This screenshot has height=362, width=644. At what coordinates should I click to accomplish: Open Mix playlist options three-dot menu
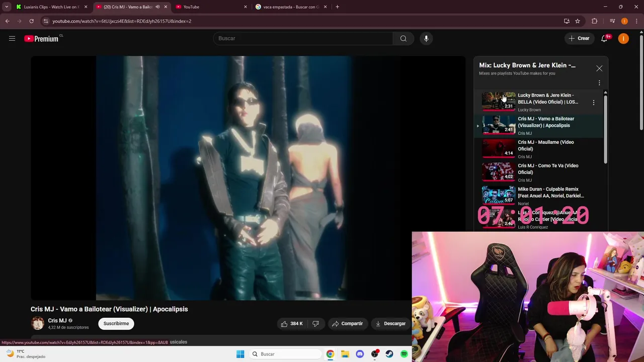[x=599, y=82]
